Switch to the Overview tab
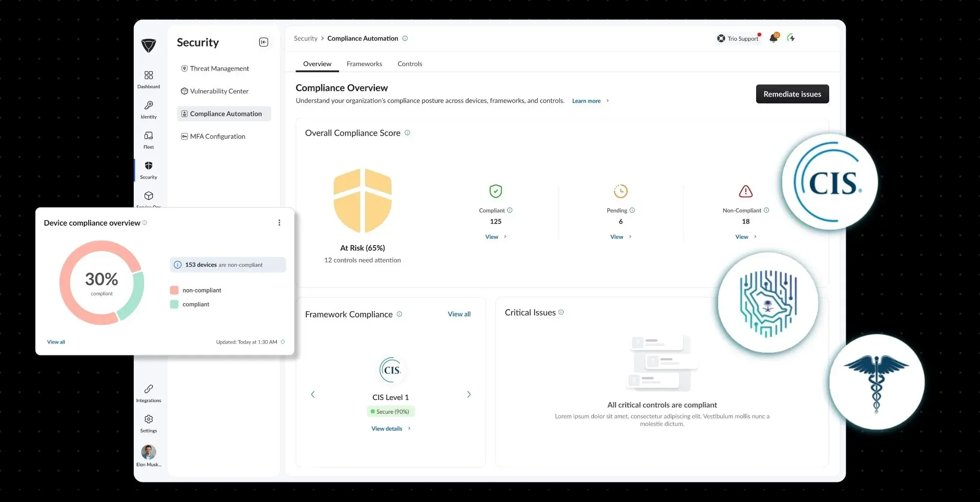The height and width of the screenshot is (502, 980). pos(317,64)
